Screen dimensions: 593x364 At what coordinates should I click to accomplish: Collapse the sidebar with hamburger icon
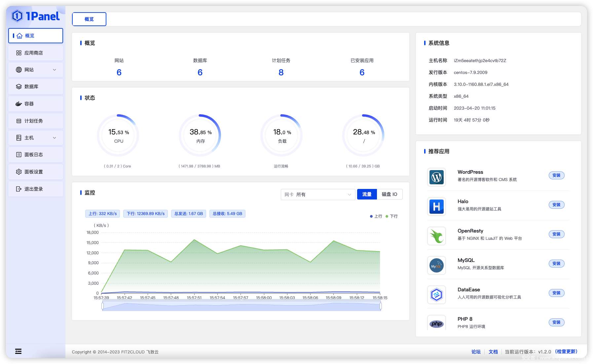(19, 351)
